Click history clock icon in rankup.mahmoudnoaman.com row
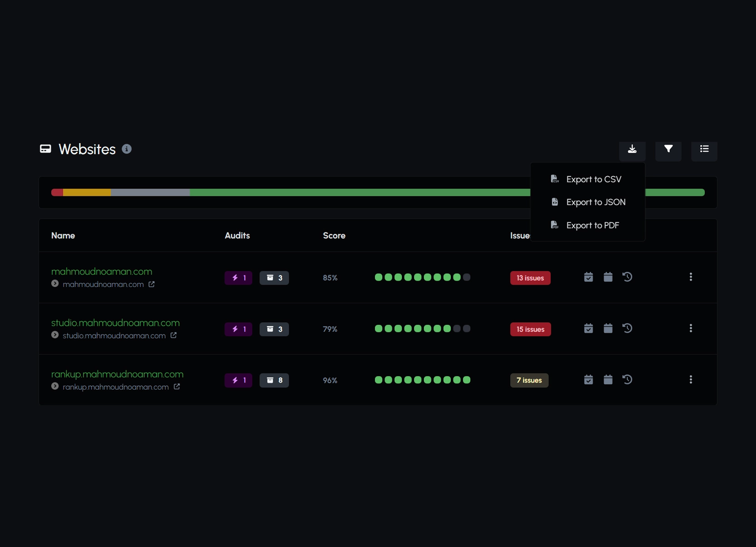The height and width of the screenshot is (547, 756). [x=627, y=379]
